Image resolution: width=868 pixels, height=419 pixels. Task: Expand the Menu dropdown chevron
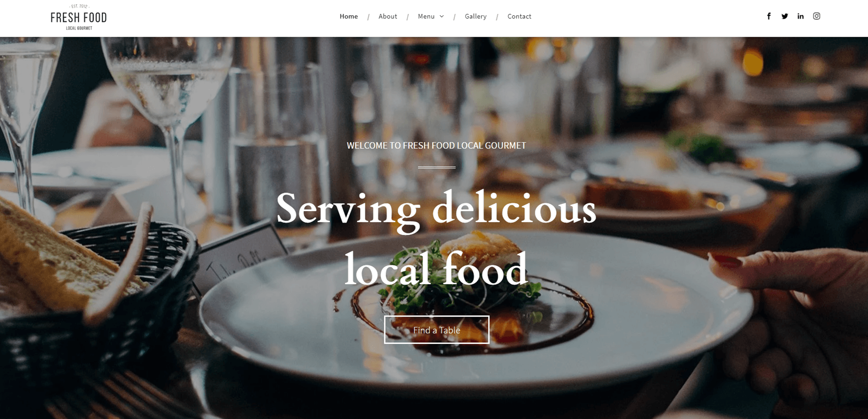pos(442,17)
